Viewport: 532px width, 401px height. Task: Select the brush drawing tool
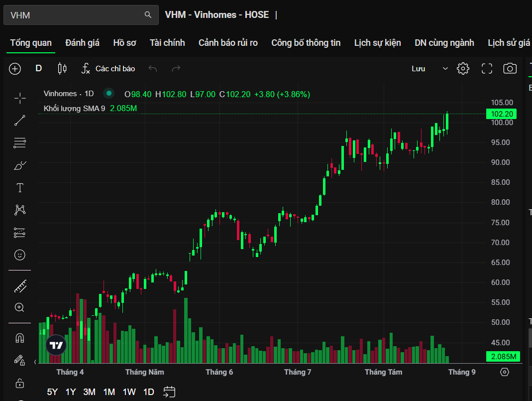click(x=20, y=165)
